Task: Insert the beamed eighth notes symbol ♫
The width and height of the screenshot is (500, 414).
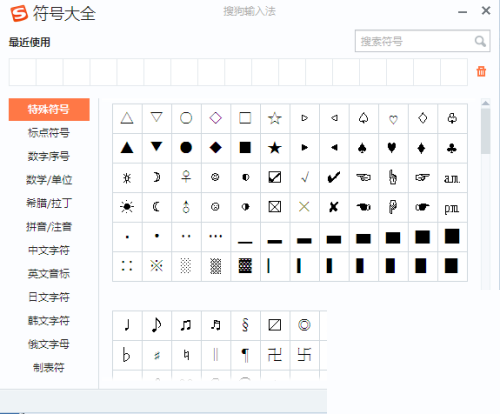Action: pos(186,325)
